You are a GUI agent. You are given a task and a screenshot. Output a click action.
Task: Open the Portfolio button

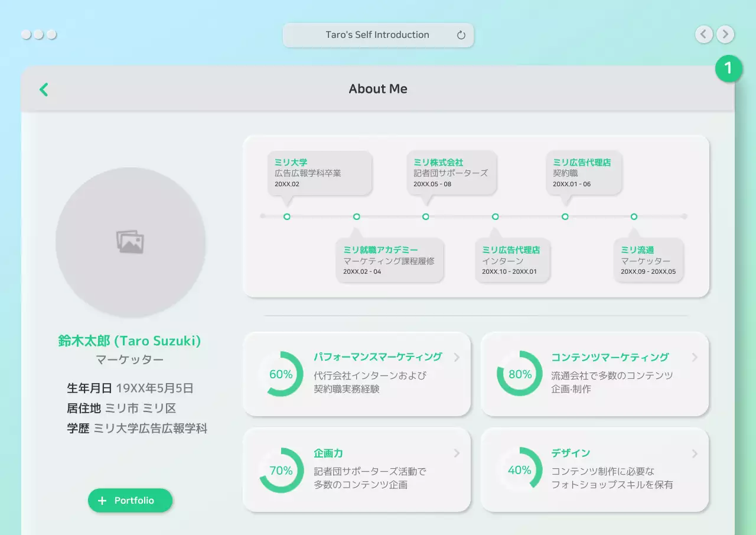pos(131,501)
